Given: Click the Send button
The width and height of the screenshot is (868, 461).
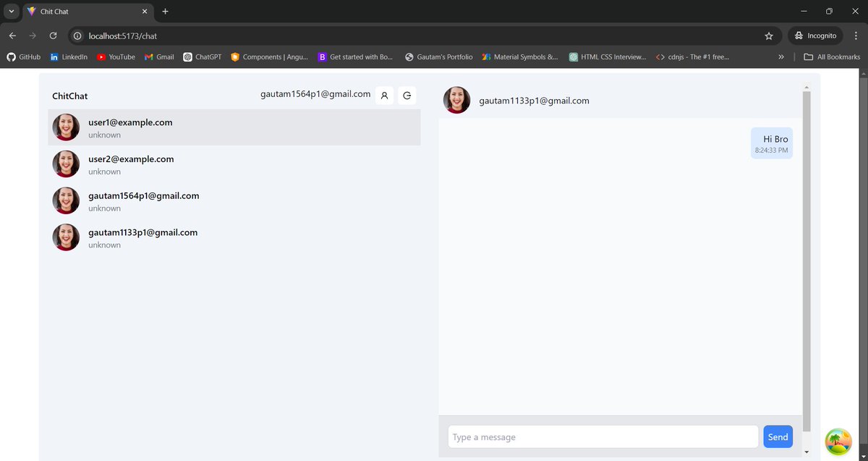Looking at the screenshot, I should pos(778,436).
